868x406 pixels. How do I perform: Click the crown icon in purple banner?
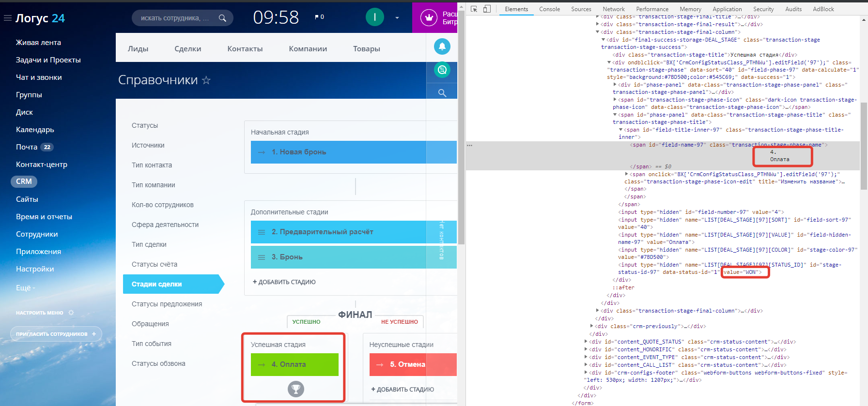(429, 18)
